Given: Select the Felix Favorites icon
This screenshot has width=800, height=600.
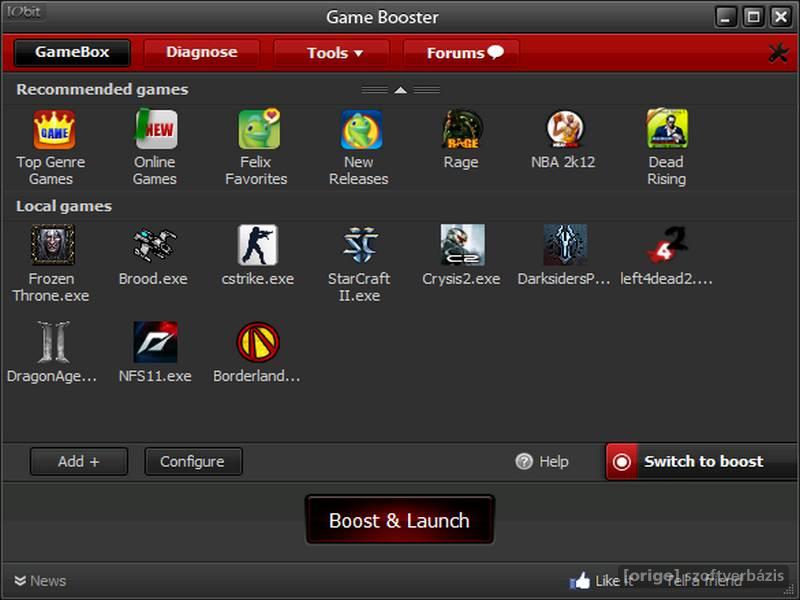Looking at the screenshot, I should coord(259,129).
